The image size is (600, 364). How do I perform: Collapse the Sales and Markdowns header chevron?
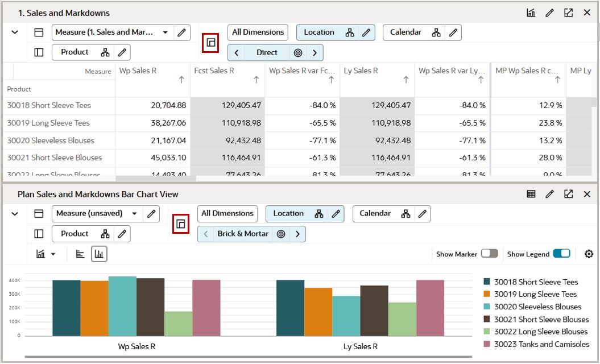pos(15,32)
